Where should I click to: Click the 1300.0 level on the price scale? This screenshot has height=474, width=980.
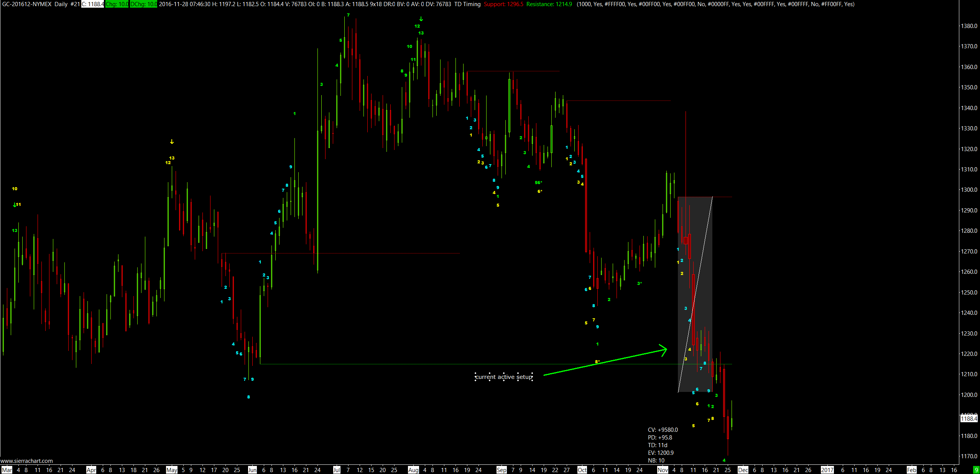coord(968,190)
